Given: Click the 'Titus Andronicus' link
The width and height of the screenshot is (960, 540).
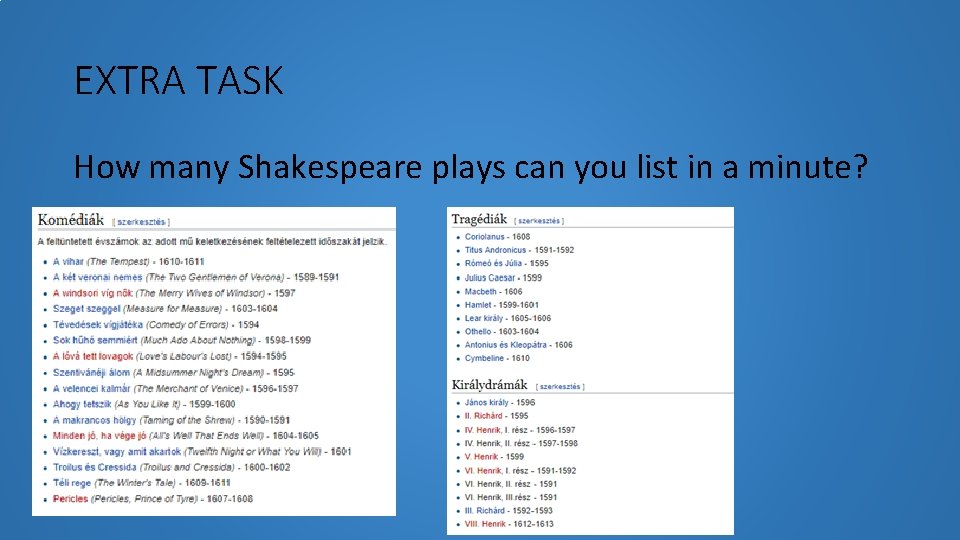Looking at the screenshot, I should pyautogui.click(x=495, y=250).
